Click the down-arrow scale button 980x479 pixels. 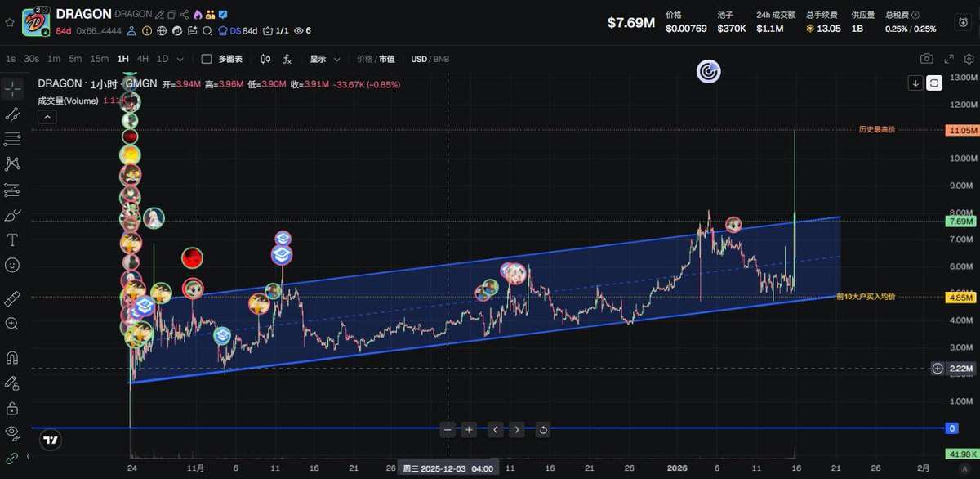(915, 83)
